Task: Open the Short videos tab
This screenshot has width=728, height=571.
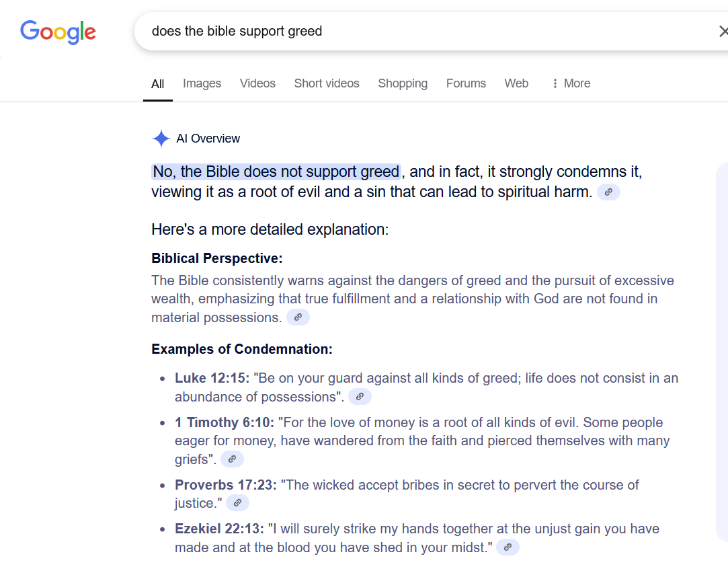Action: pyautogui.click(x=327, y=83)
